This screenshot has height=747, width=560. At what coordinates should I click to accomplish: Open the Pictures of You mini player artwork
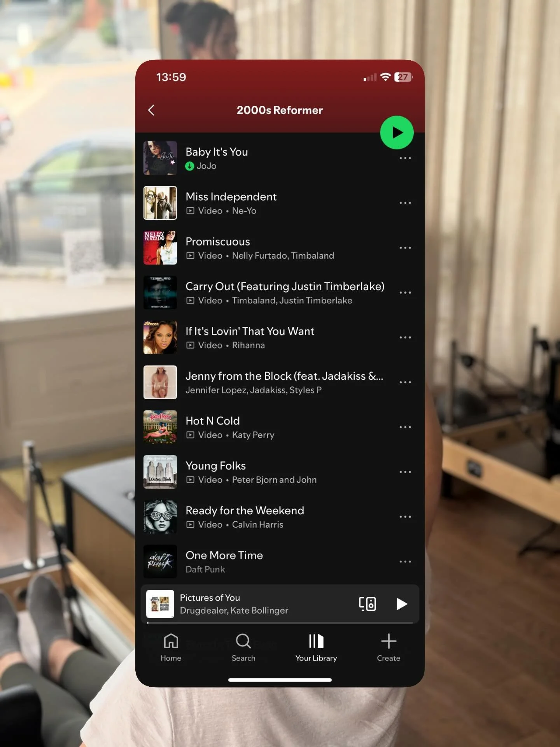[160, 604]
